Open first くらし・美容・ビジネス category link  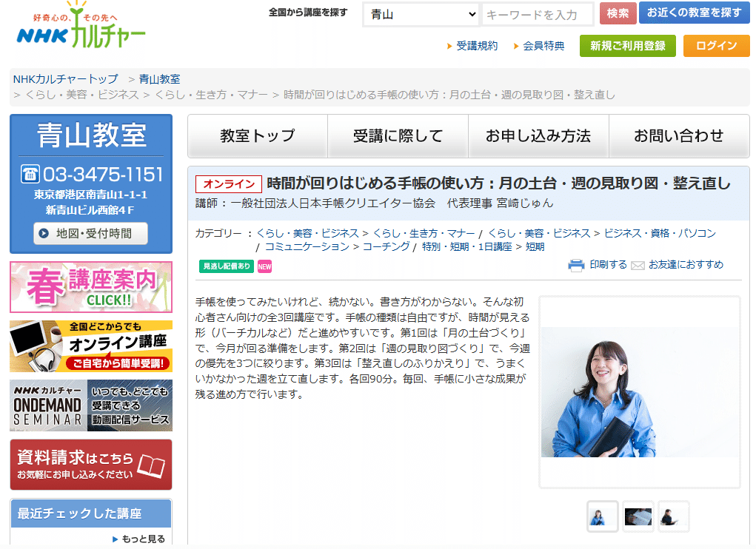pos(307,233)
